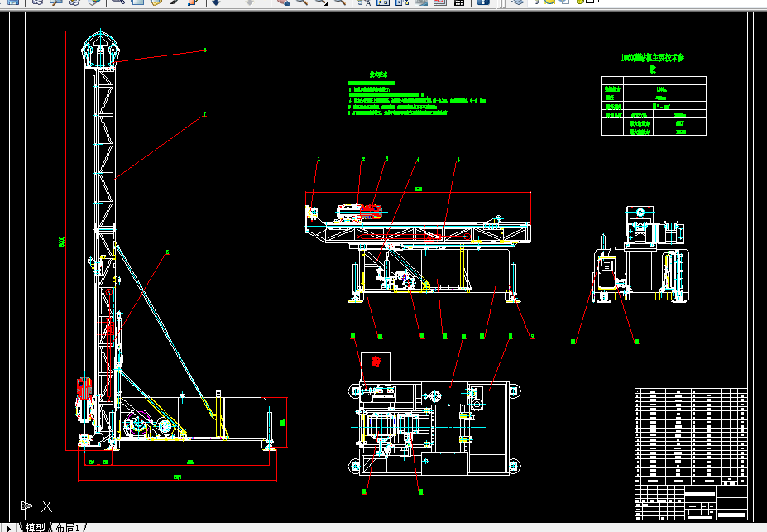Save the drawing with the floppy-disk icon
The width and height of the screenshot is (767, 532).
click(13, 2)
